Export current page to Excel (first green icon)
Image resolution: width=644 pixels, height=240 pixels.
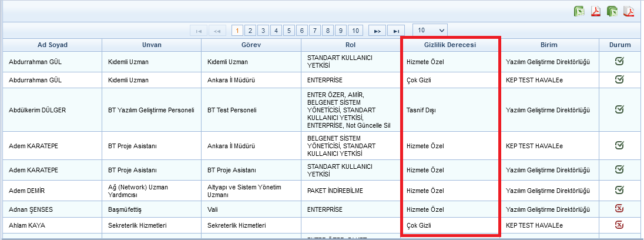point(579,12)
